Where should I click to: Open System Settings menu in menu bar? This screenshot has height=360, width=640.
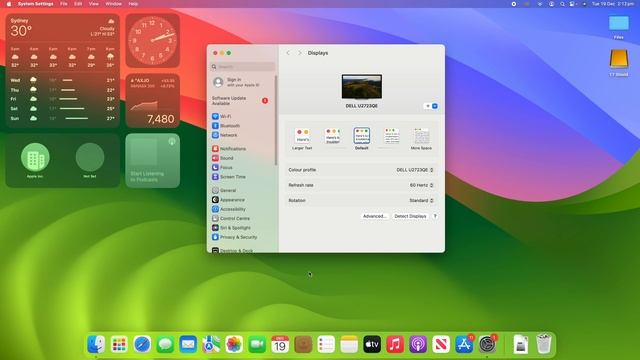pyautogui.click(x=36, y=4)
